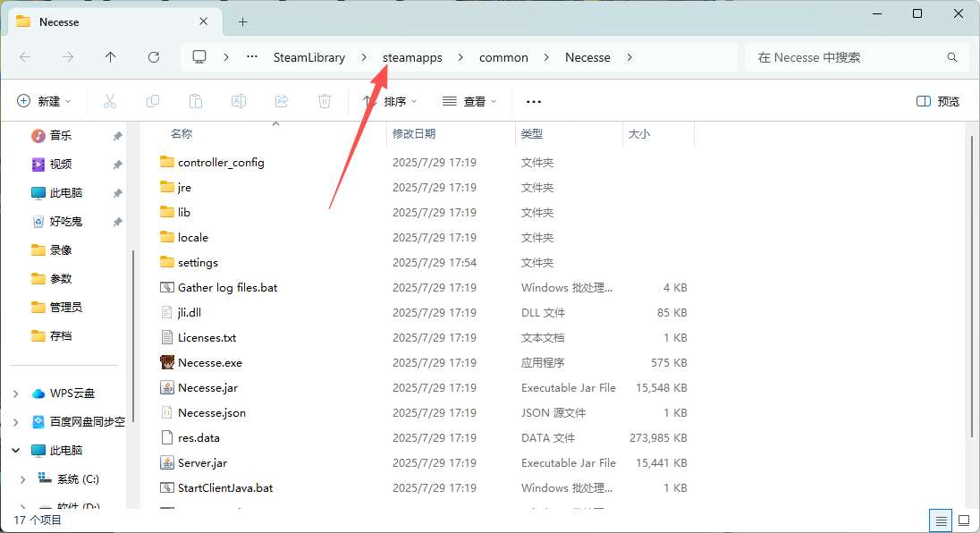Viewport: 980px width, 533px height.
Task: Click the vertical scrollbar in navigation pane
Action: [x=134, y=304]
